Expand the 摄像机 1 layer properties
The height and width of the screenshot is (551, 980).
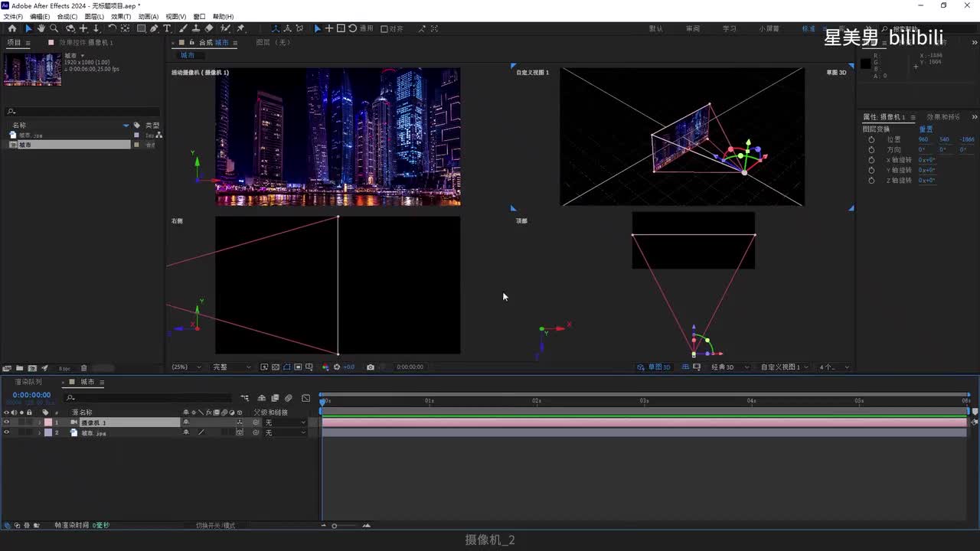pos(39,422)
